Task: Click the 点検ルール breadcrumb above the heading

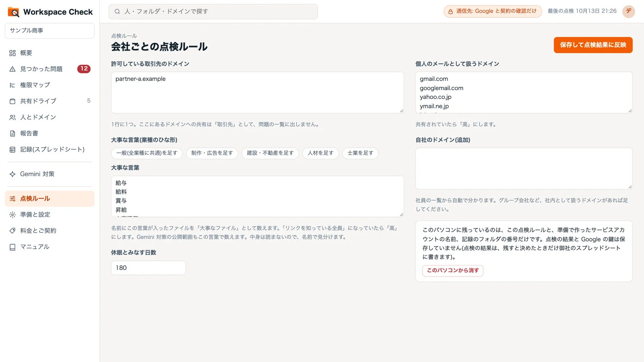Action: [124, 36]
